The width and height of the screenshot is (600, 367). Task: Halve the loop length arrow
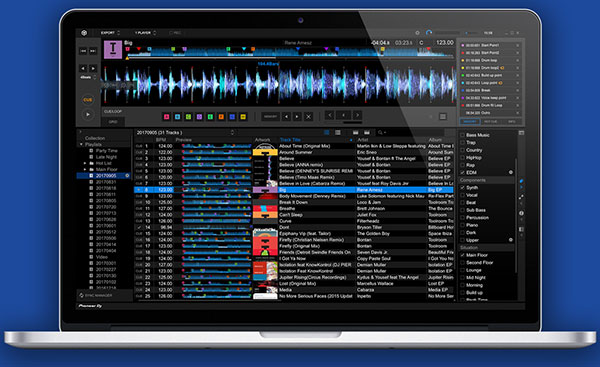tap(330, 115)
